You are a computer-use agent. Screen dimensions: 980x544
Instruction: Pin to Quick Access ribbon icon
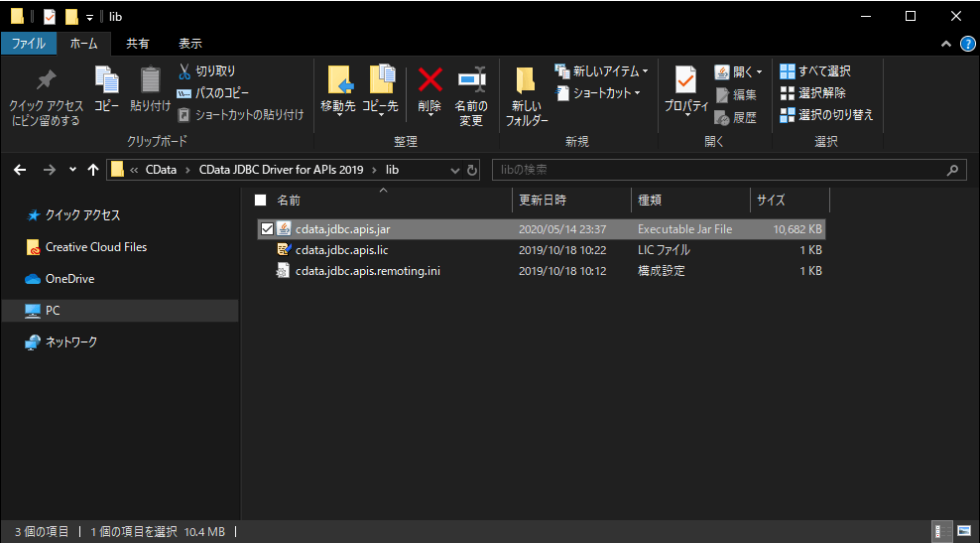tap(46, 97)
